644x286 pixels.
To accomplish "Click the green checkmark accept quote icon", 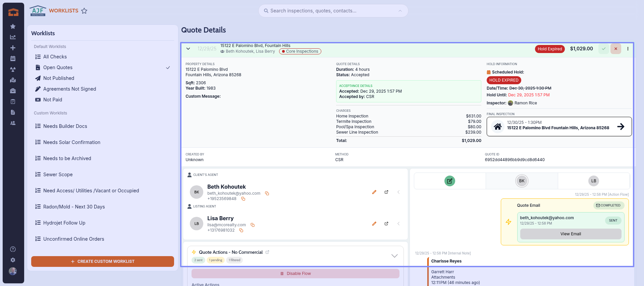I will [604, 49].
